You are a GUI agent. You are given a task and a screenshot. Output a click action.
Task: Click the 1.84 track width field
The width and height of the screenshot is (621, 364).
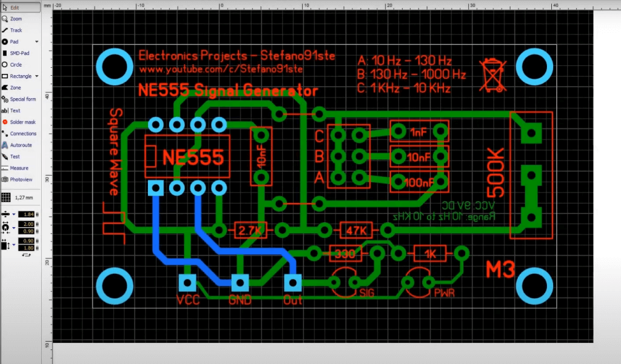(27, 214)
